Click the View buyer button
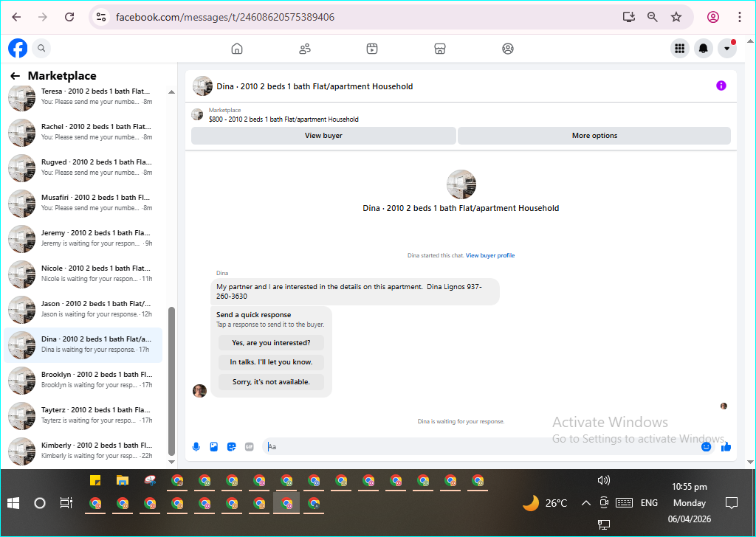 (323, 136)
